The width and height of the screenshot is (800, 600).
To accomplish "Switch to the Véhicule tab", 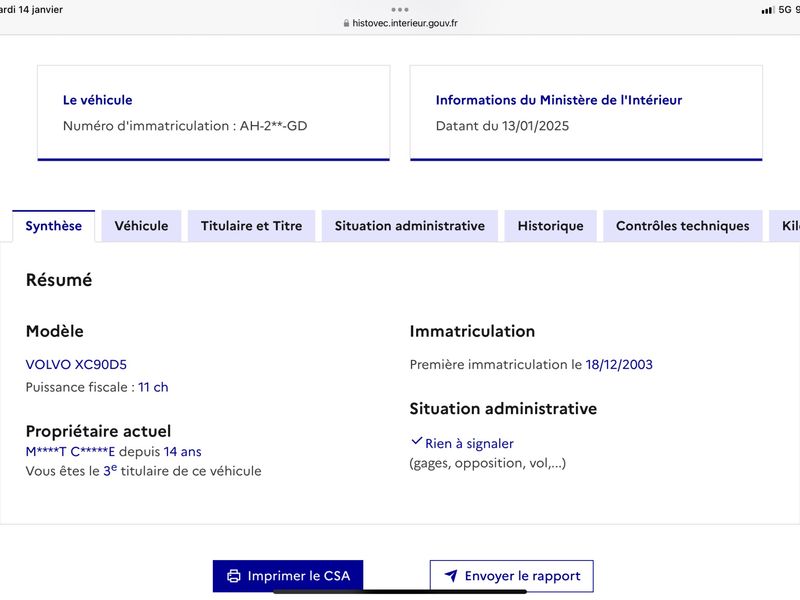I will 141,226.
